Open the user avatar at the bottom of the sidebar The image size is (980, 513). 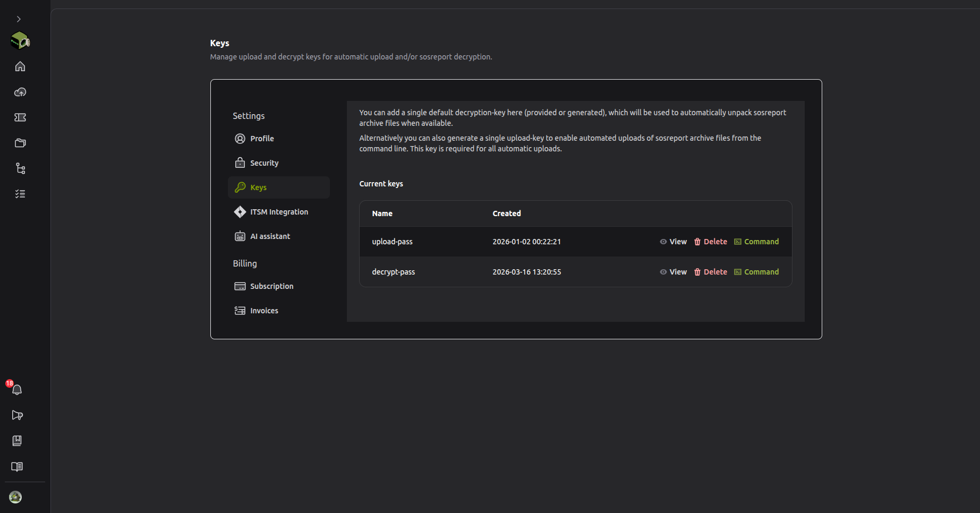click(15, 497)
